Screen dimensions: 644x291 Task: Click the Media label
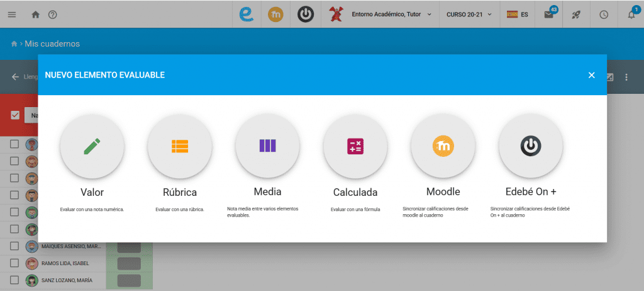pos(267,191)
